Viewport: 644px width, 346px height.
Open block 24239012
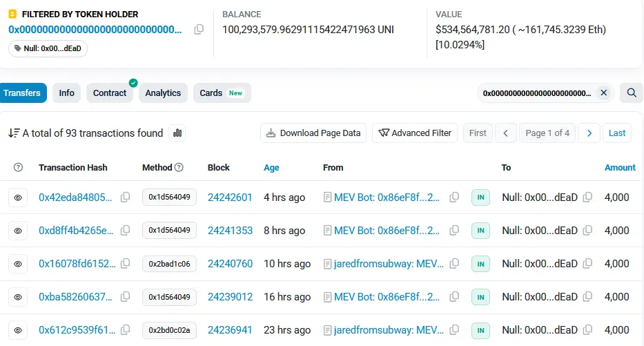click(x=230, y=297)
